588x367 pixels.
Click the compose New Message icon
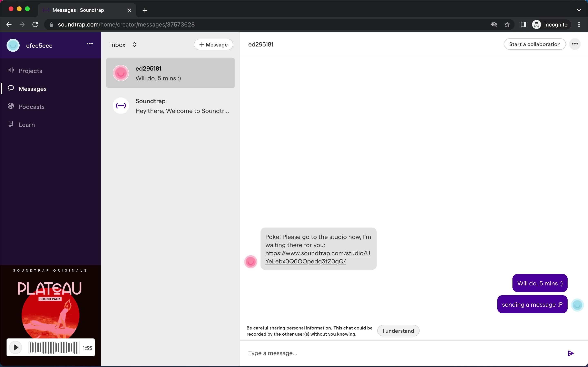click(x=213, y=44)
